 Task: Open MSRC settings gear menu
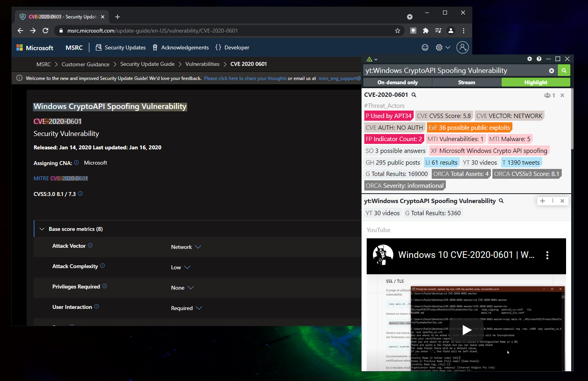[443, 47]
